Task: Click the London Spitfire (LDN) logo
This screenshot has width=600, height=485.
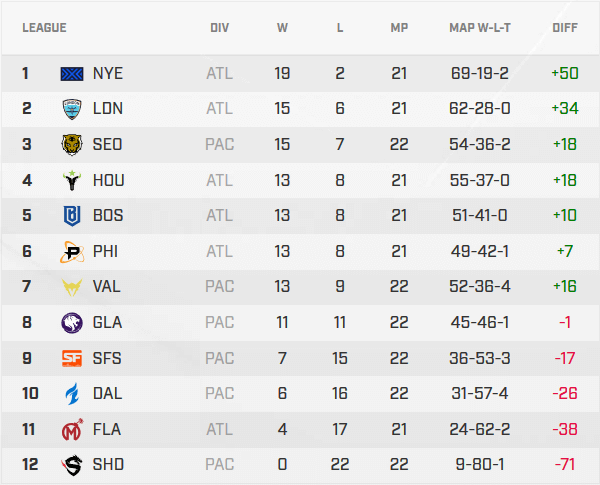Action: [73, 108]
